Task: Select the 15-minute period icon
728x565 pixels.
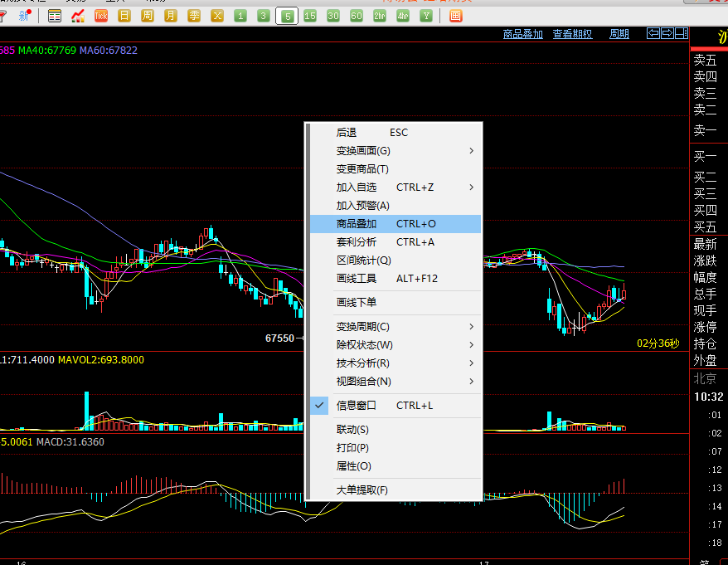Action: tap(310, 16)
